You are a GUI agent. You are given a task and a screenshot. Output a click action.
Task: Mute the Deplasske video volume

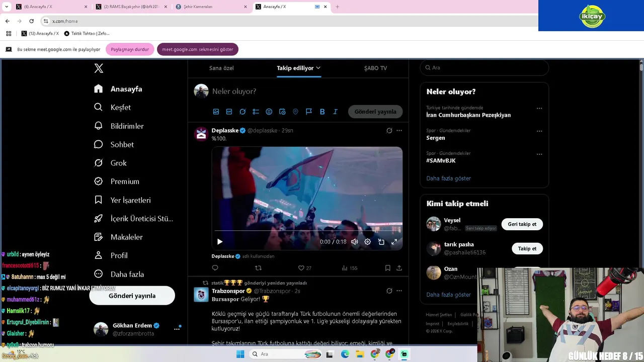pyautogui.click(x=354, y=242)
